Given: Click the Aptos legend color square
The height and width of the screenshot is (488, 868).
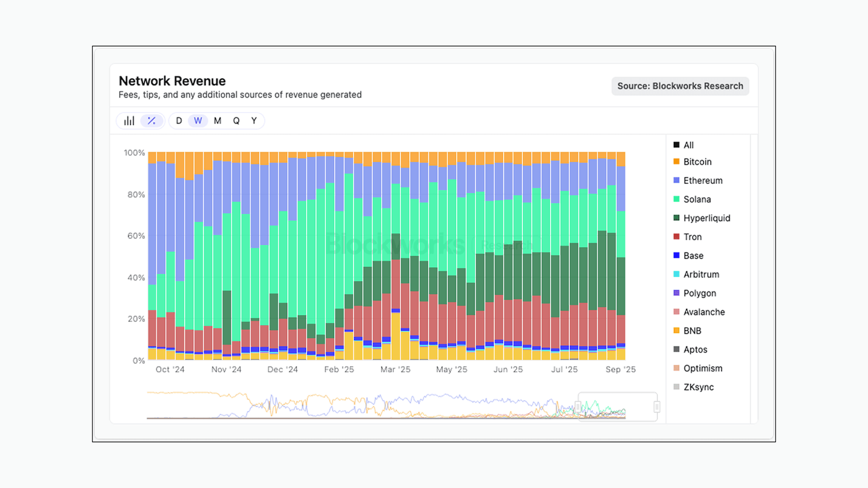Looking at the screenshot, I should point(676,349).
